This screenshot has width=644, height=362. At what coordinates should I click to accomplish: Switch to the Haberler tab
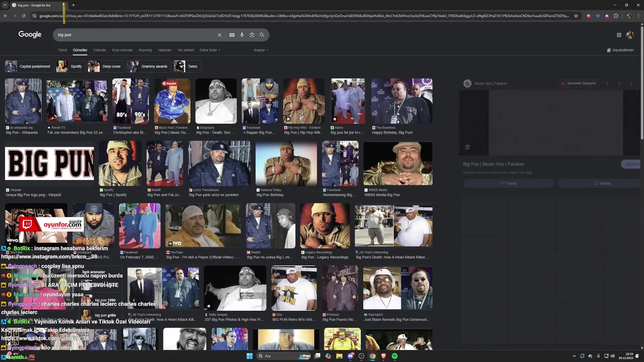[165, 50]
